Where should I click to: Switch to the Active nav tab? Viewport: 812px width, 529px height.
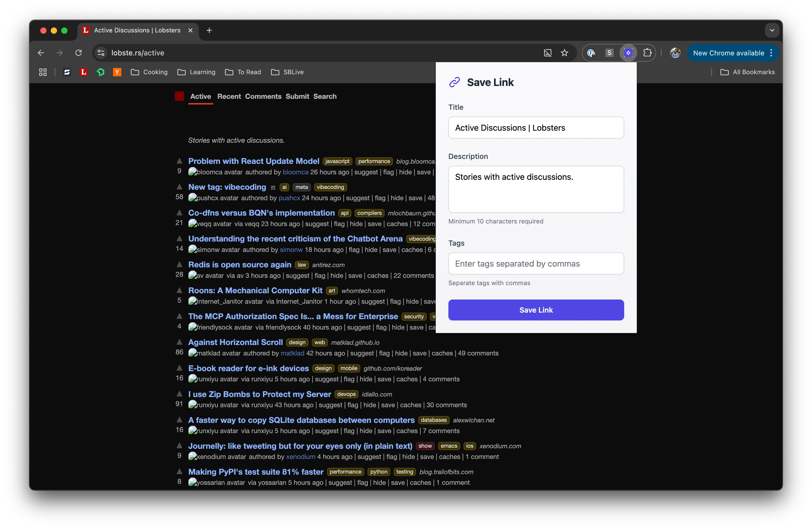click(201, 96)
